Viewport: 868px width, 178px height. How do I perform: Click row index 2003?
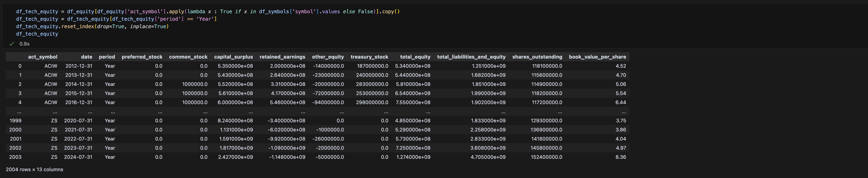click(15, 157)
